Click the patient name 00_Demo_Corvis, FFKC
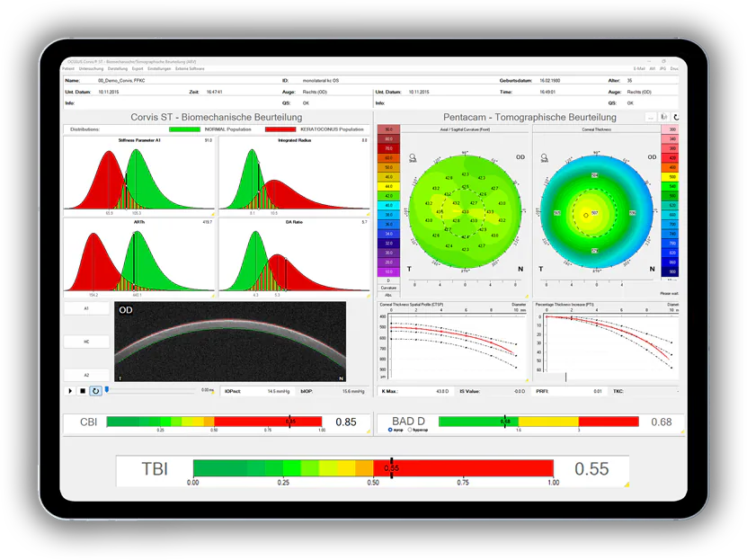 tap(121, 81)
